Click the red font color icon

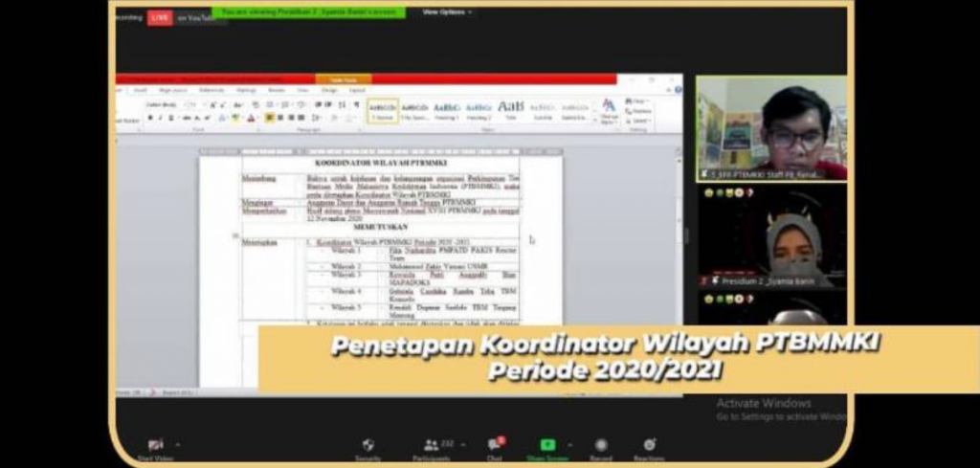click(x=252, y=118)
